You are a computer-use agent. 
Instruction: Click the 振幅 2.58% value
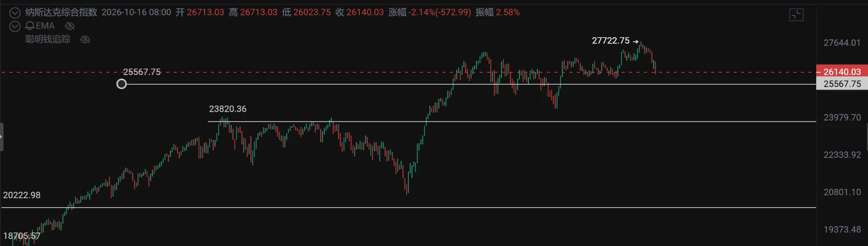pos(497,12)
